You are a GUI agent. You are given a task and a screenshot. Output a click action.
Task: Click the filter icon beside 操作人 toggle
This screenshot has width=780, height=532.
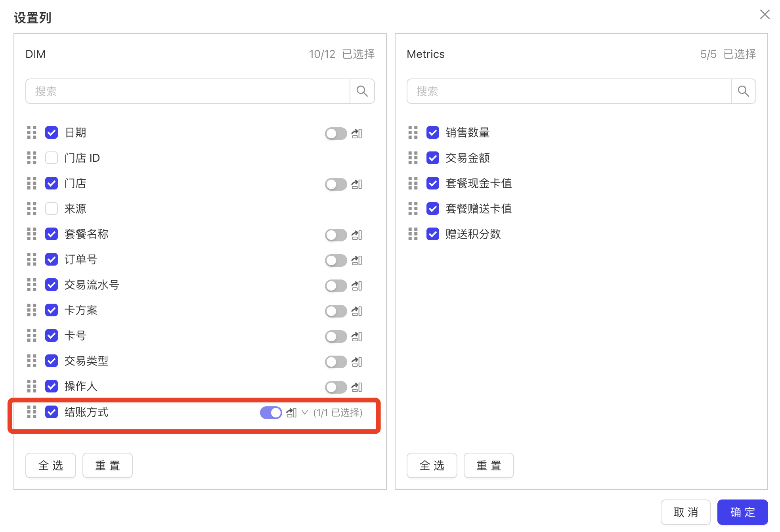pos(357,387)
